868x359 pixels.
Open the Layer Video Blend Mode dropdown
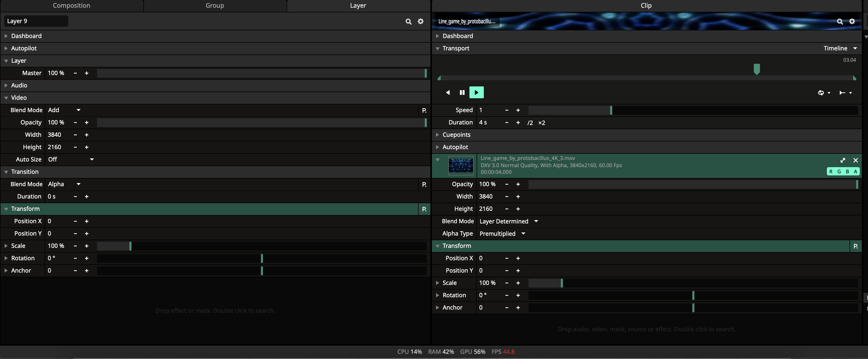(64, 110)
